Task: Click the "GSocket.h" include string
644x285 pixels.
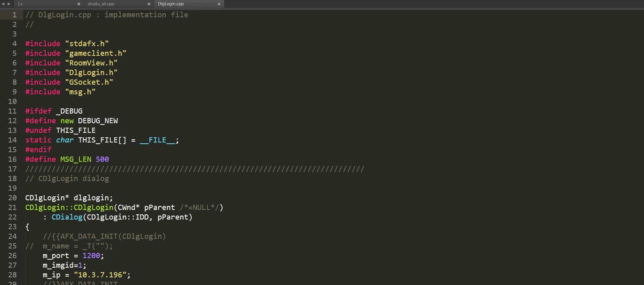Action: pyautogui.click(x=89, y=82)
